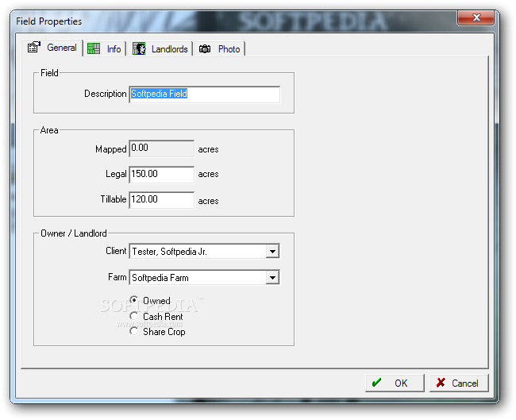Click the acres unit beside Mapped
Viewport: 516px width, 420px height.
coord(208,149)
